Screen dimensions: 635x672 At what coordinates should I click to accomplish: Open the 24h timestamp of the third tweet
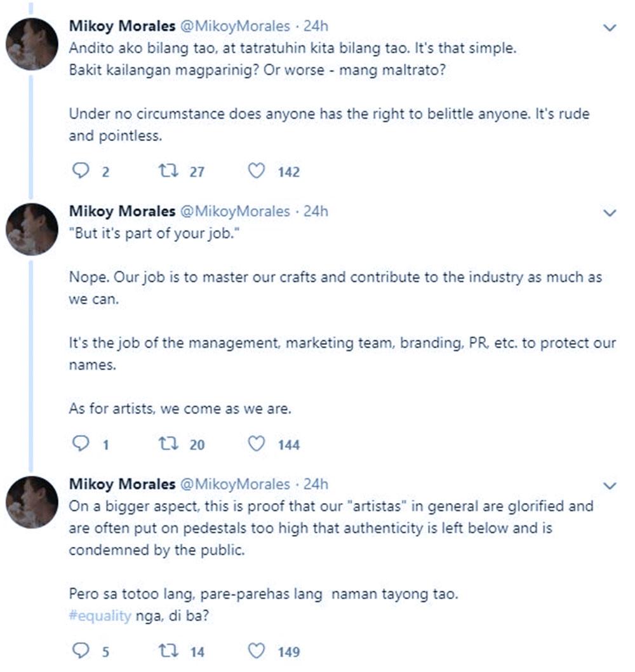316,484
